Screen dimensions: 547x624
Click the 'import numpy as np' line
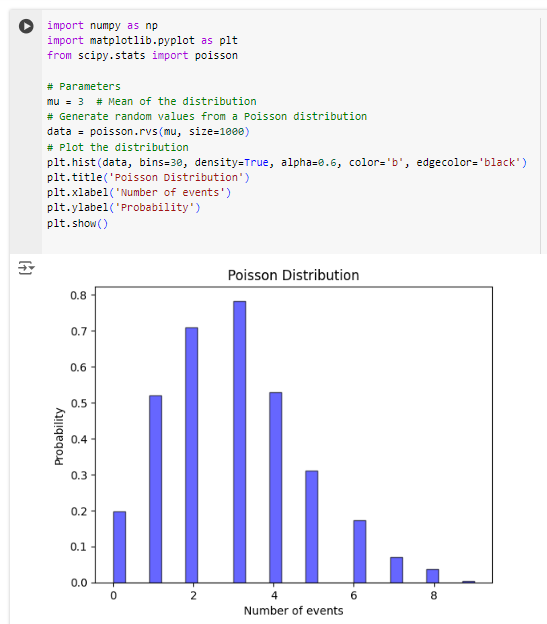[102, 25]
